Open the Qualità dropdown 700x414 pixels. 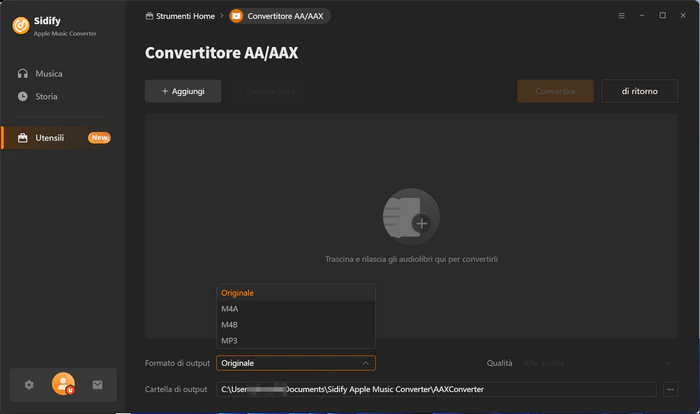click(x=598, y=363)
